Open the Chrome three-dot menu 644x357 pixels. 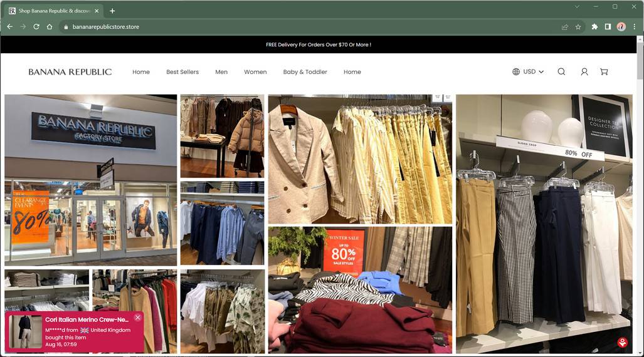tap(635, 27)
